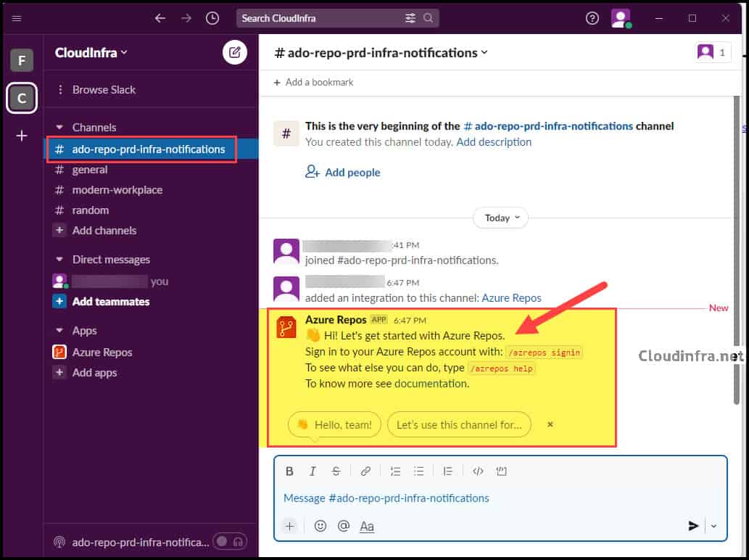
Task: Click the channel link in intro heading
Action: (x=548, y=126)
